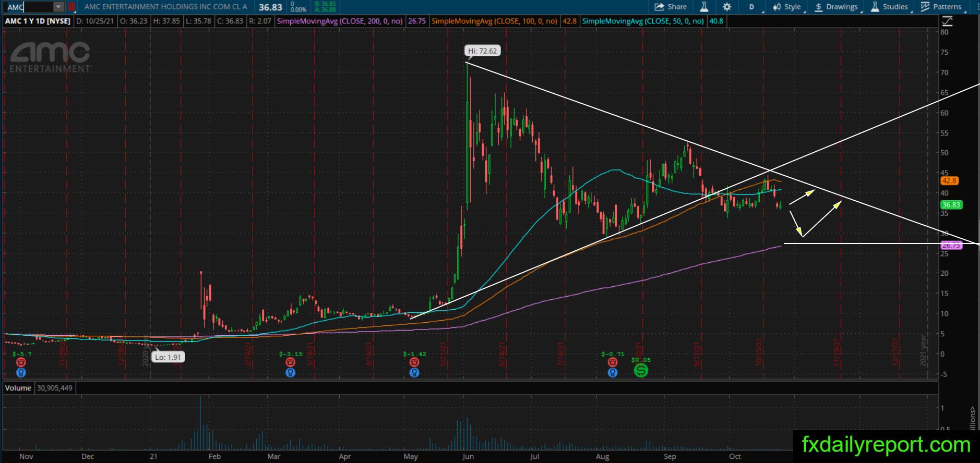Screen dimensions: 980x463
Task: Click the blue lightbulb icon below the $-0.71 earnings
Action: coord(613,373)
